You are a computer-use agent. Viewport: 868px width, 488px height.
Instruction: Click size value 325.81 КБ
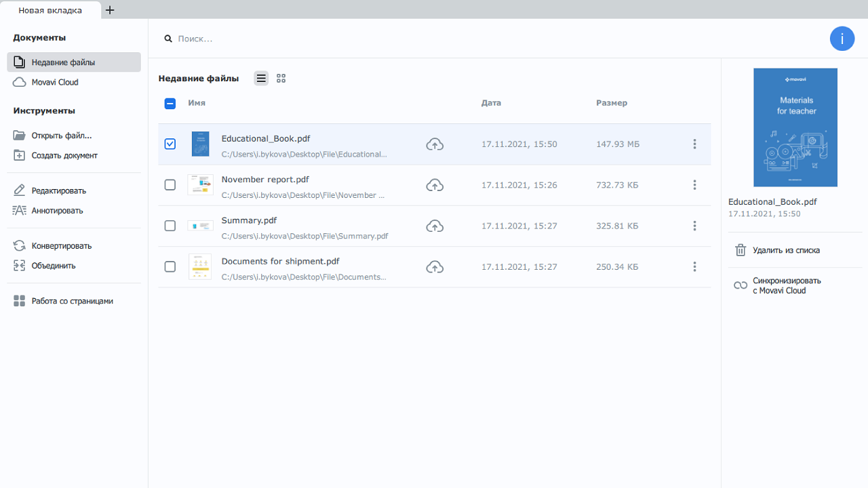[617, 226]
